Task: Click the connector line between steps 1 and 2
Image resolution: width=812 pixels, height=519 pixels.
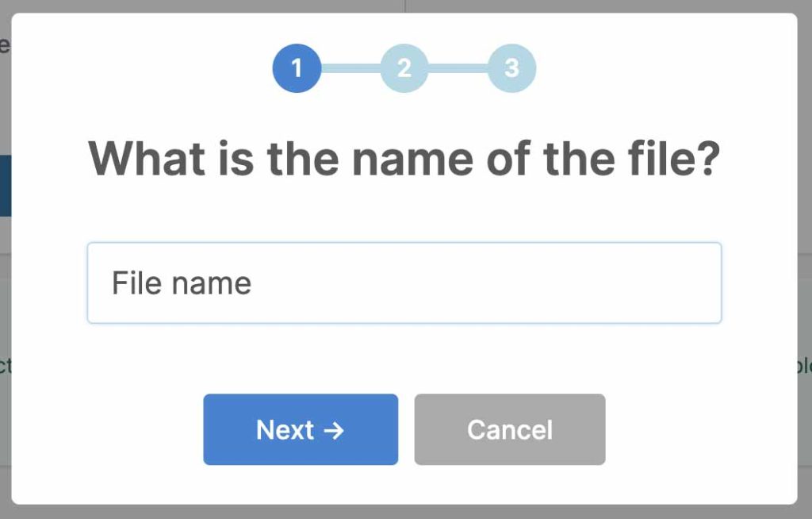Action: coord(350,68)
